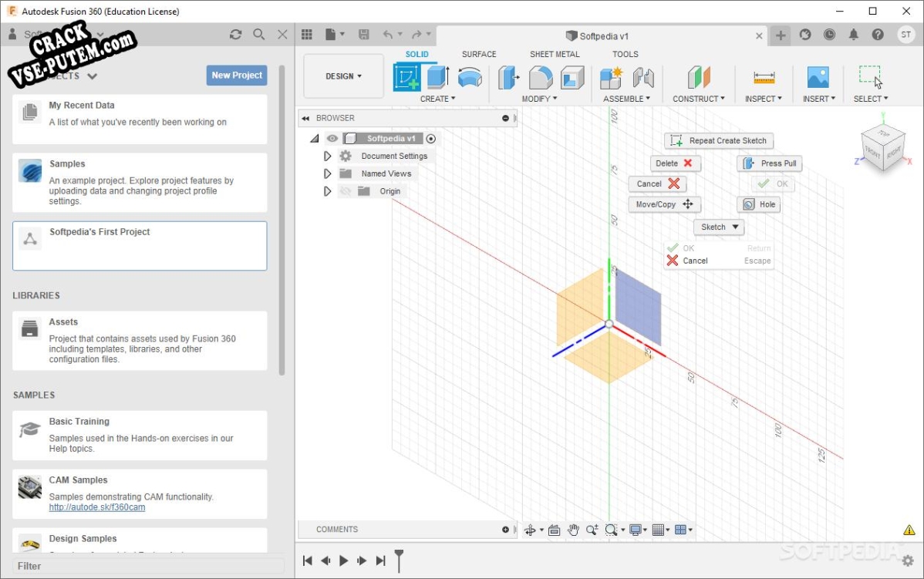Open the autode.sk/f360cam link
Screen dimensions: 924x579
tap(97, 507)
